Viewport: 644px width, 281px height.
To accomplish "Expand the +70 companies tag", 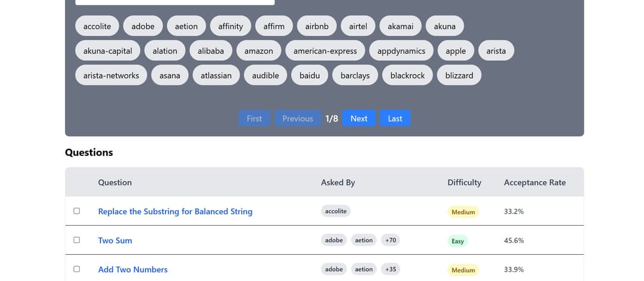I will [391, 240].
